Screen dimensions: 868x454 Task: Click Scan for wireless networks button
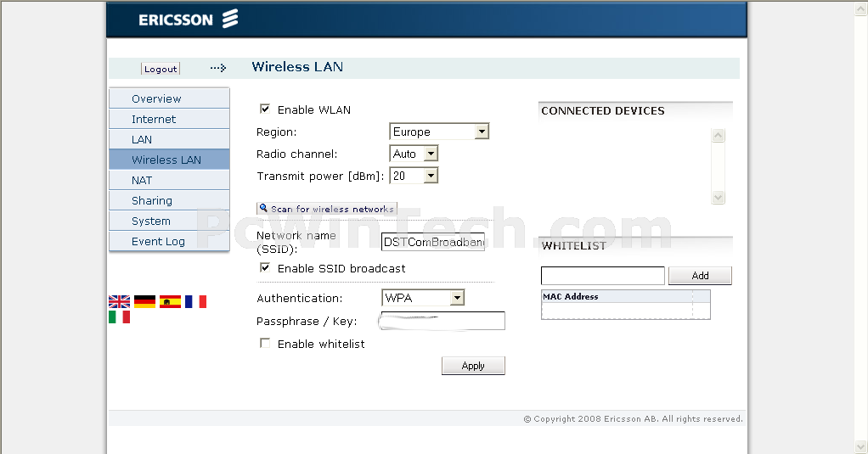327,209
